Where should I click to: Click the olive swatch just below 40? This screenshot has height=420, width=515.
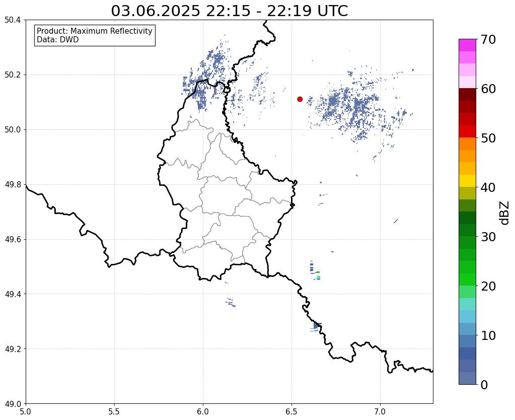(x=467, y=193)
